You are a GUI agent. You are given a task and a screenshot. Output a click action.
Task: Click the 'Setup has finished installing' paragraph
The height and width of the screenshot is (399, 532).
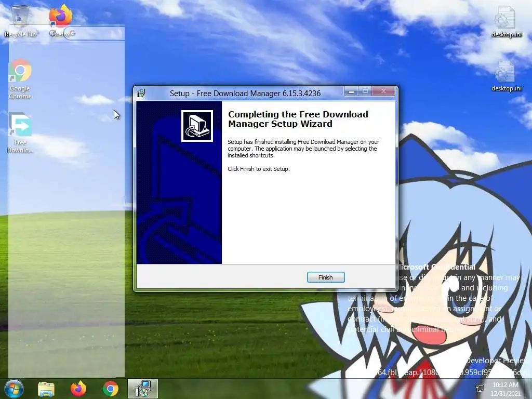tap(303, 149)
